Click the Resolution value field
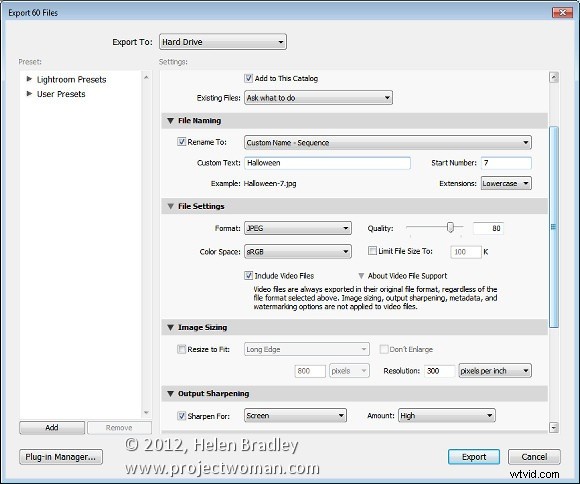Viewport: 580px width, 484px height. [x=439, y=371]
